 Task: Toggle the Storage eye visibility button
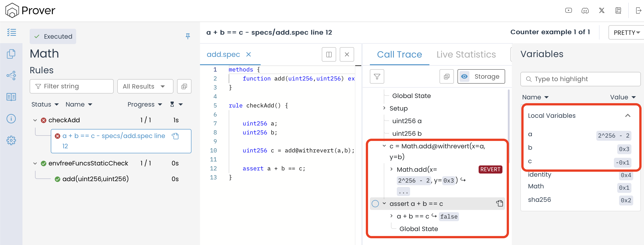point(464,76)
